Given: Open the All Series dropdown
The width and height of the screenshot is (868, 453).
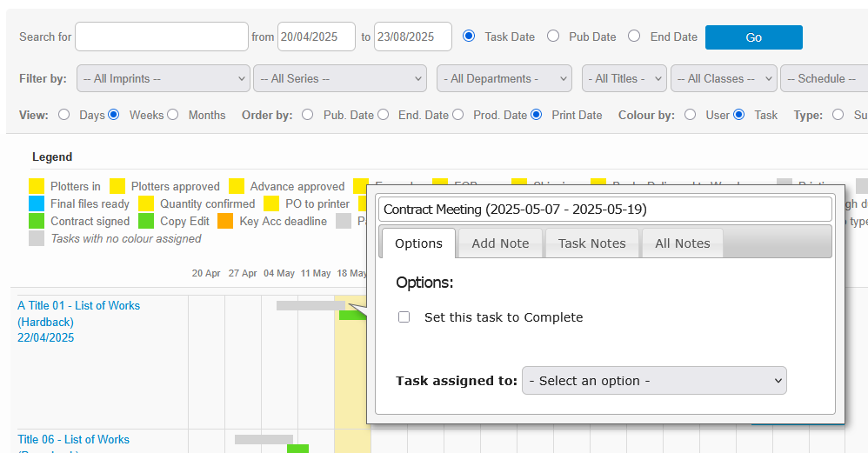Looking at the screenshot, I should [340, 78].
